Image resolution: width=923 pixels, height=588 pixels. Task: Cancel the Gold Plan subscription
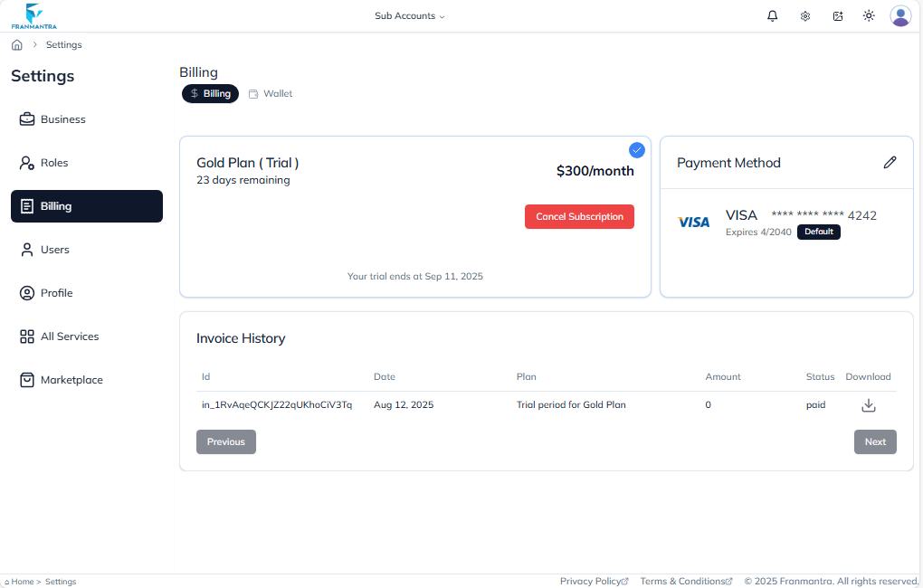coord(579,216)
